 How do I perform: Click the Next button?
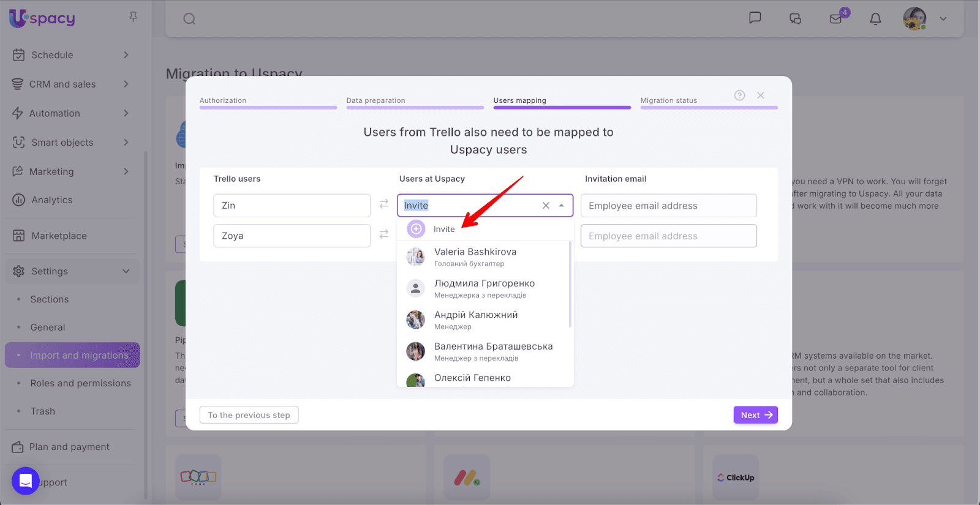coord(755,415)
